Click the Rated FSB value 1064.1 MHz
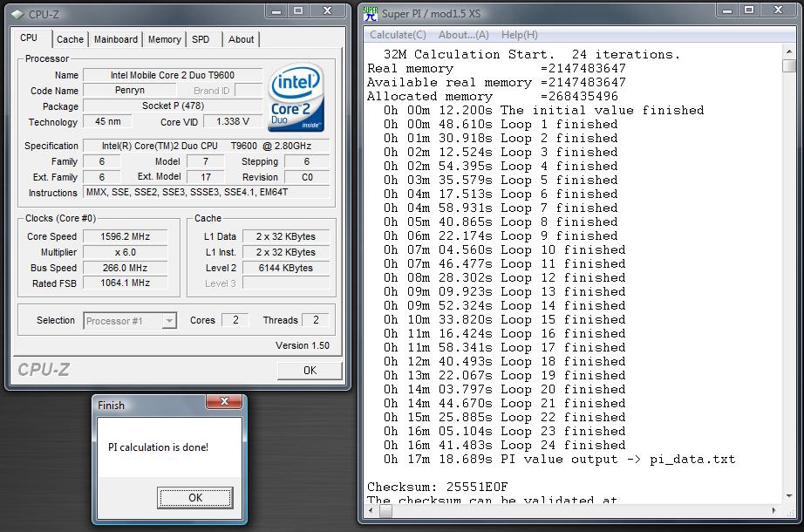Image resolution: width=804 pixels, height=532 pixels. [125, 283]
